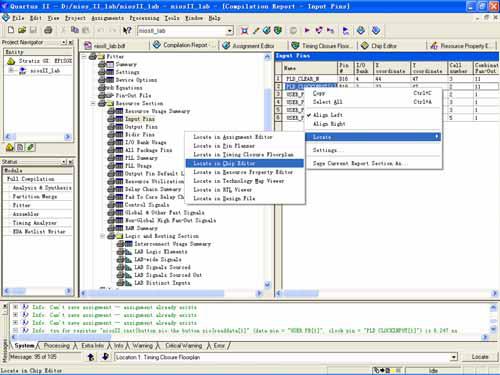500x375 pixels.
Task: Switch to the Assignment Editor tab
Action: coord(248,45)
